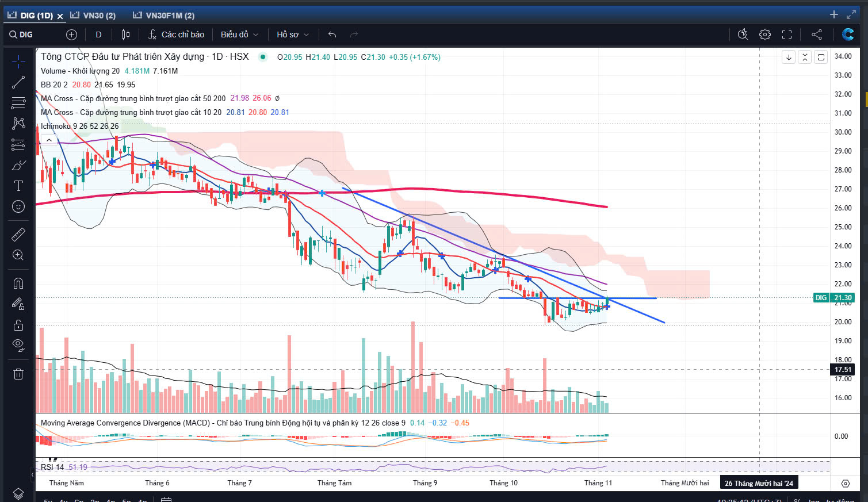The height and width of the screenshot is (502, 868).
Task: Enter fullscreen chart mode
Action: click(787, 35)
